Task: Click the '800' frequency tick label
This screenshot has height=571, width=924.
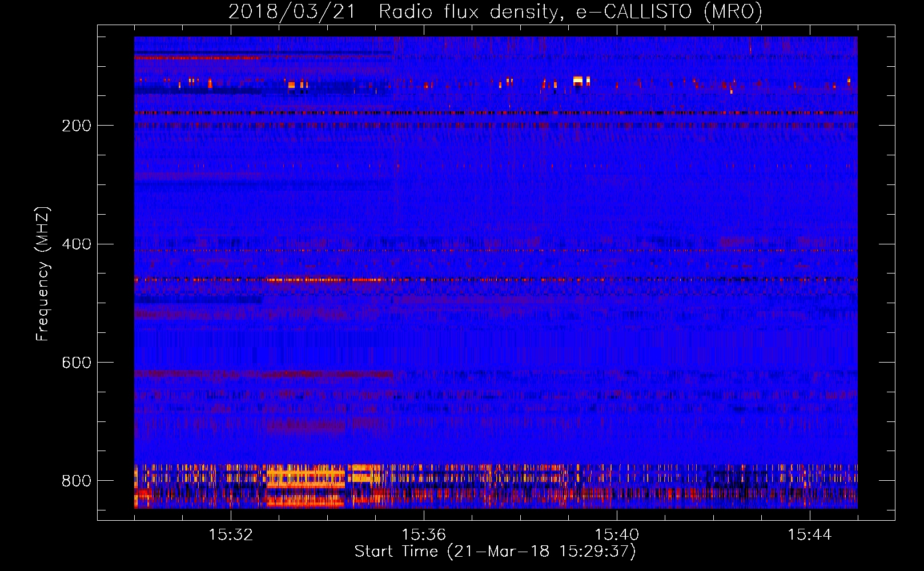Action: [77, 481]
